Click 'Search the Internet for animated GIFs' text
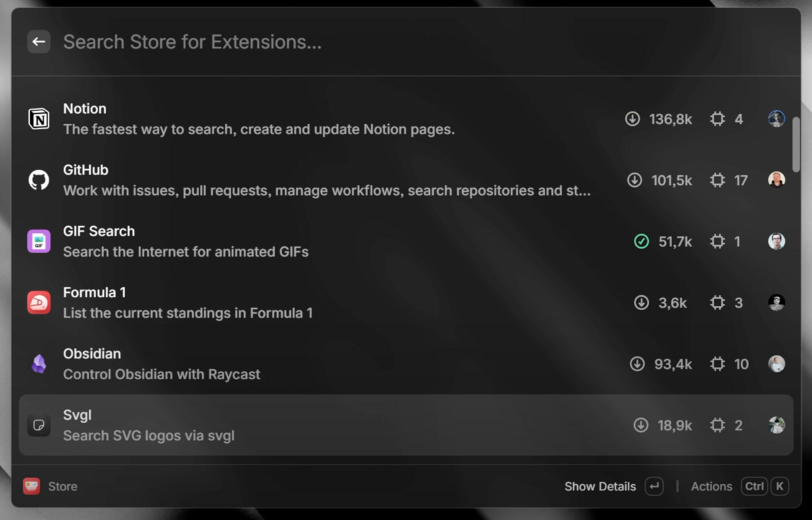Viewport: 812px width, 520px height. (x=186, y=252)
